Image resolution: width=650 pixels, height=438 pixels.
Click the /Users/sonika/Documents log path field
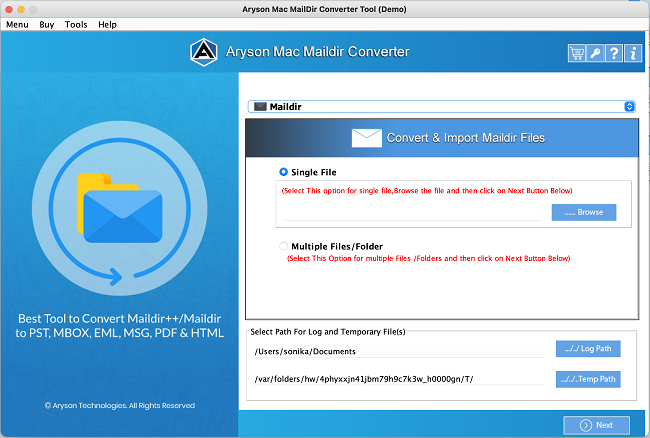(399, 351)
